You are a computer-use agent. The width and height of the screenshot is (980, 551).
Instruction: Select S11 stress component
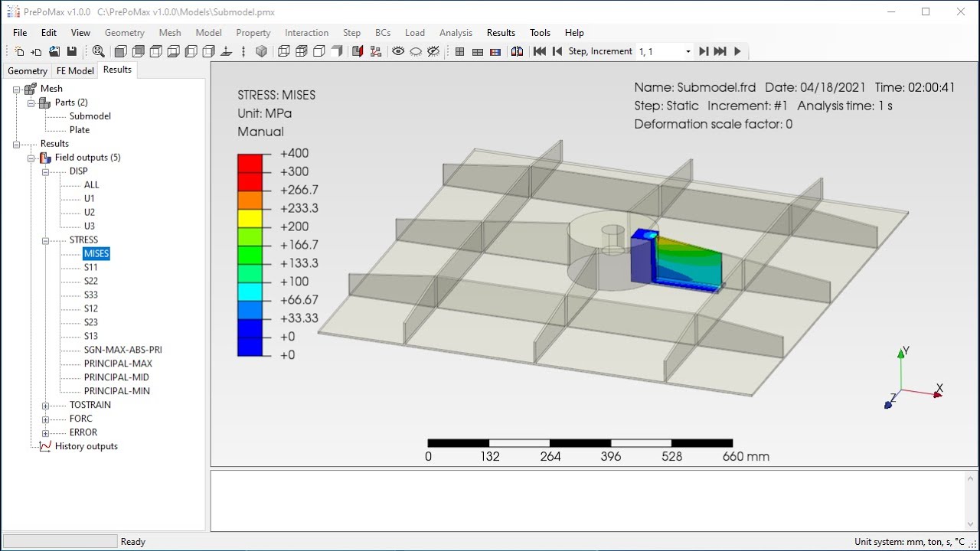(91, 268)
